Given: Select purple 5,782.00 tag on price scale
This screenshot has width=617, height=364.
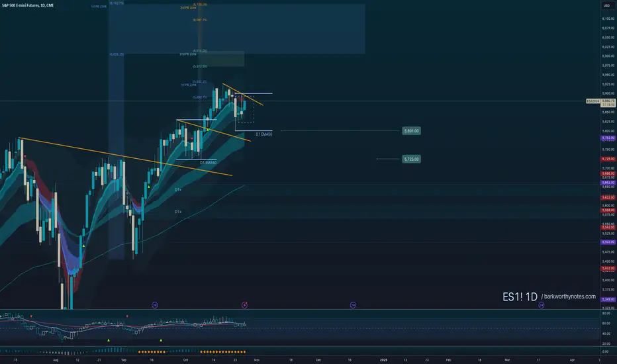Looking at the screenshot, I should 608,138.
